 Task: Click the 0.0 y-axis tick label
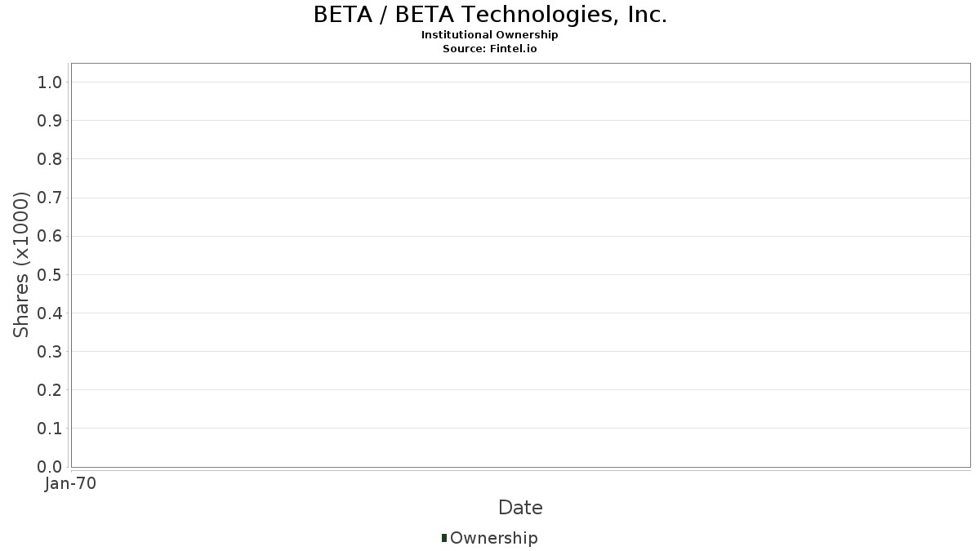coord(49,467)
